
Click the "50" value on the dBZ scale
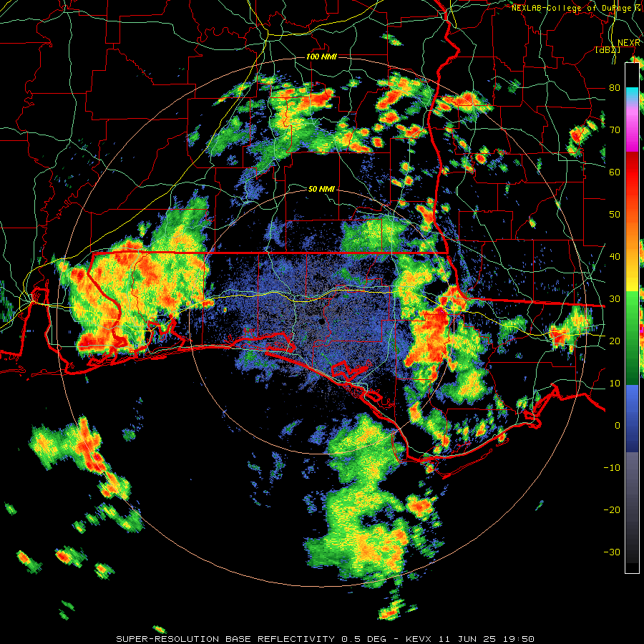click(615, 215)
